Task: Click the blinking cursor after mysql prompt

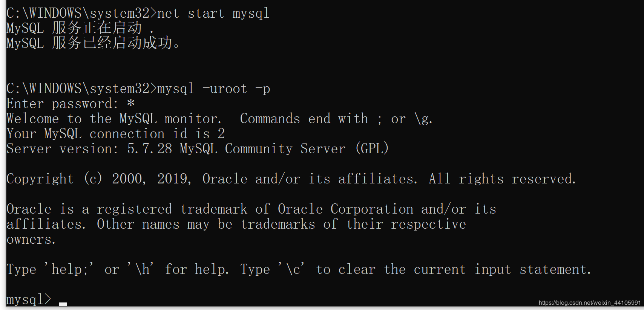Action: pos(63,304)
